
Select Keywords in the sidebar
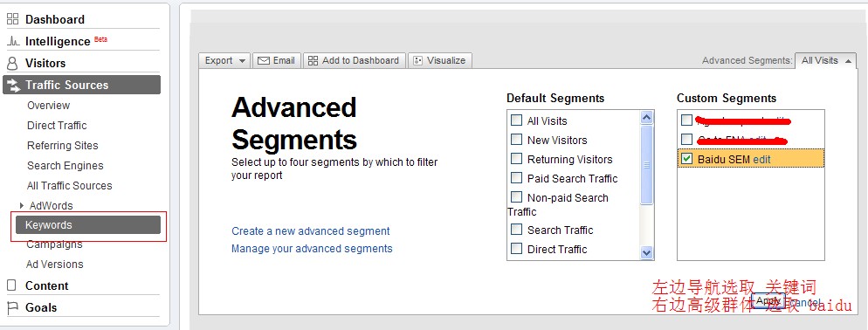88,224
